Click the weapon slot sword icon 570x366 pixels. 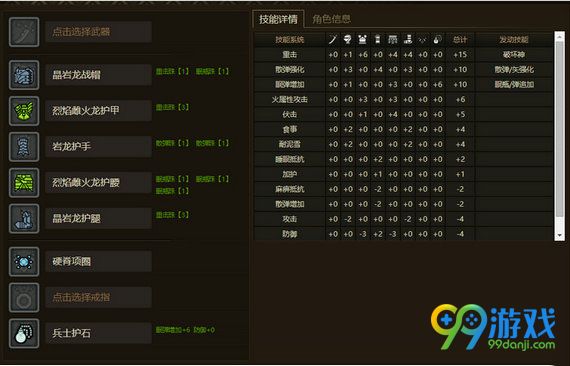coord(24,32)
